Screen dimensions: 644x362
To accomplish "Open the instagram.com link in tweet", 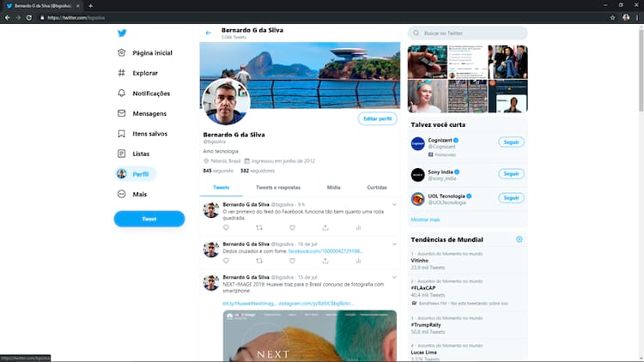I will coord(316,304).
